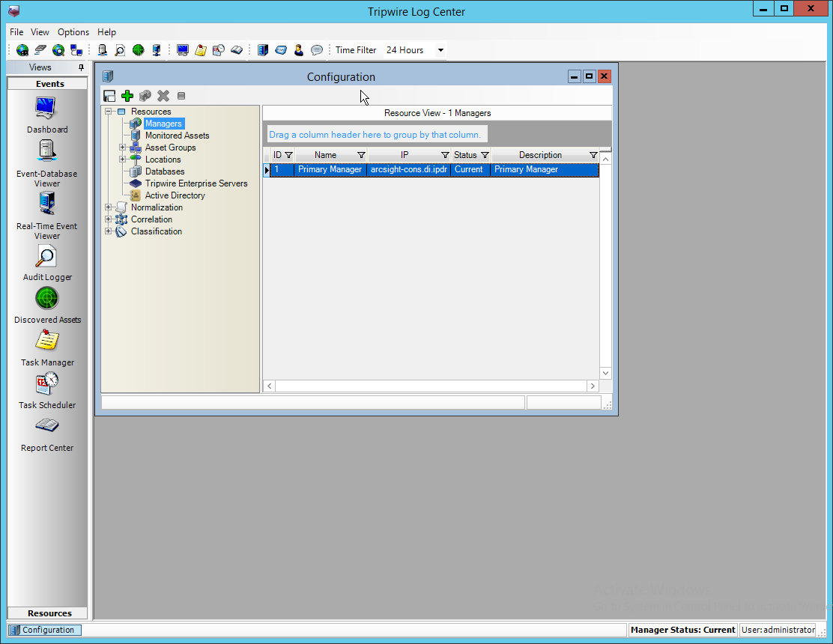Pin the Views panel with the pushpin
Image resolution: width=833 pixels, height=644 pixels.
(81, 67)
